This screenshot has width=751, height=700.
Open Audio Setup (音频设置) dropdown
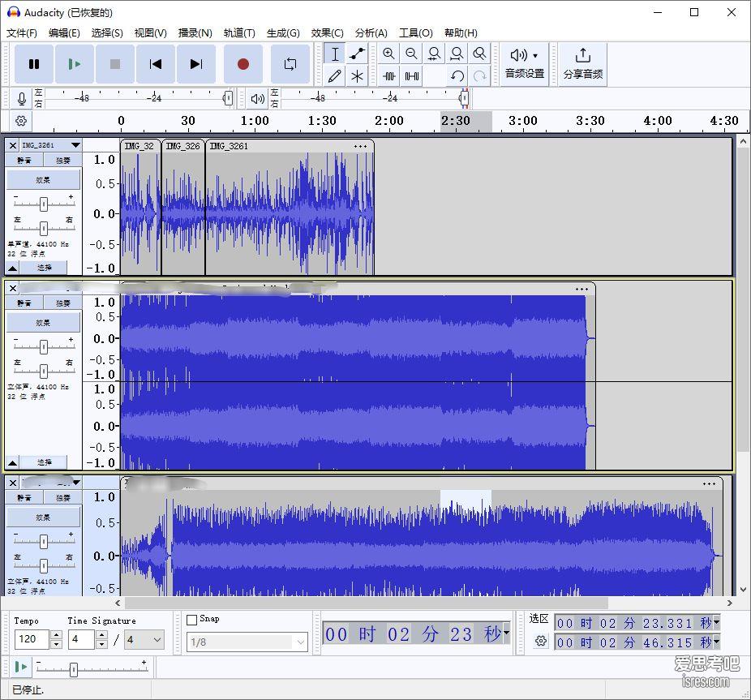[525, 64]
